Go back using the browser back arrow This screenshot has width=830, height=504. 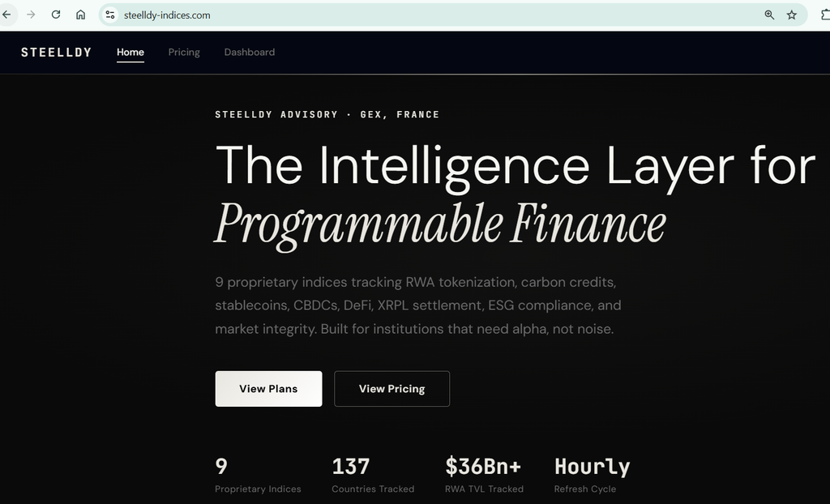pos(6,15)
